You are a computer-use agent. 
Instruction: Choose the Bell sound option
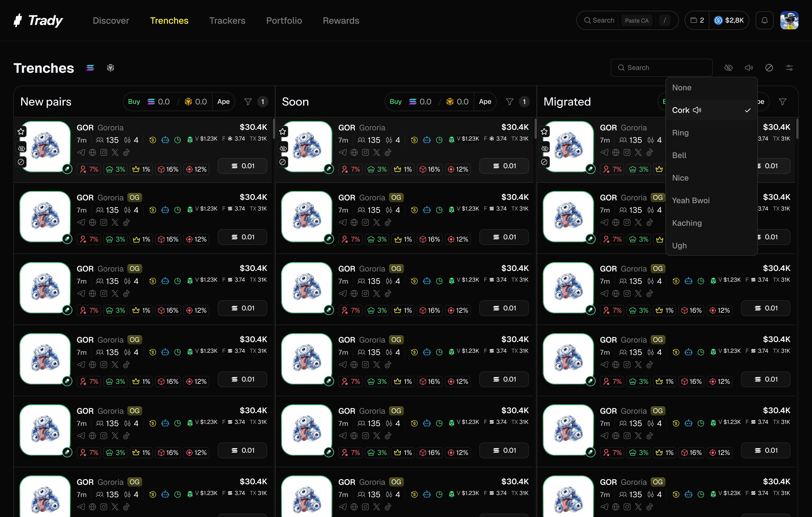pos(712,155)
